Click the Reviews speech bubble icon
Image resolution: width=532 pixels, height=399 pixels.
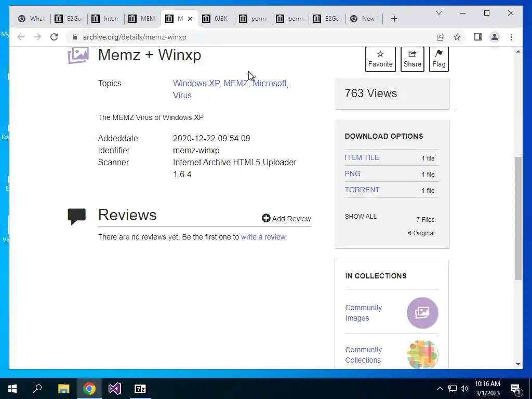coord(77,217)
